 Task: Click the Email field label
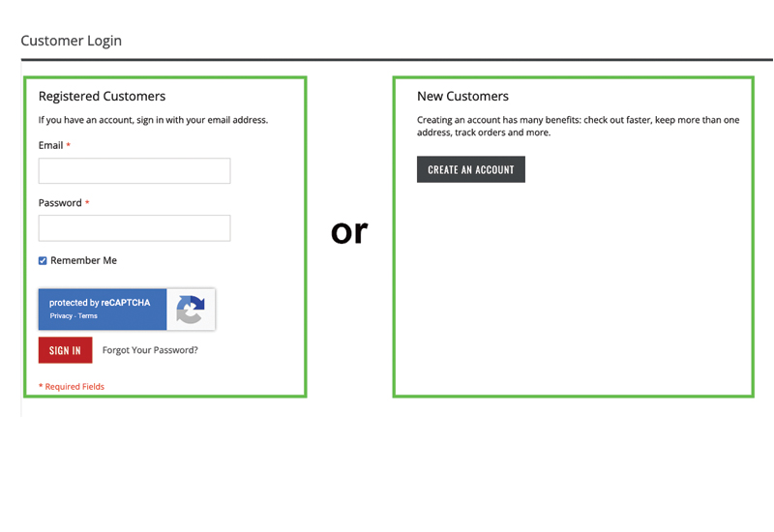pos(50,146)
